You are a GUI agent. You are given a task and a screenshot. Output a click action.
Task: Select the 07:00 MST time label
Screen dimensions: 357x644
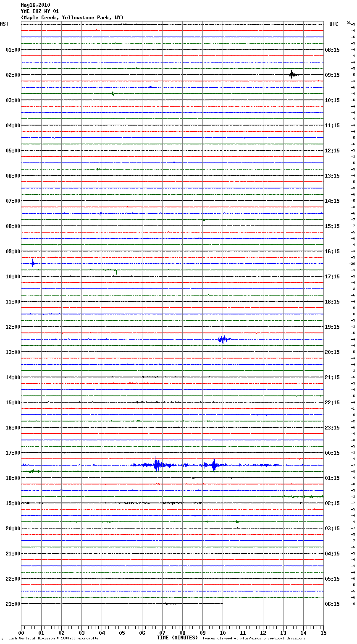click(13, 201)
